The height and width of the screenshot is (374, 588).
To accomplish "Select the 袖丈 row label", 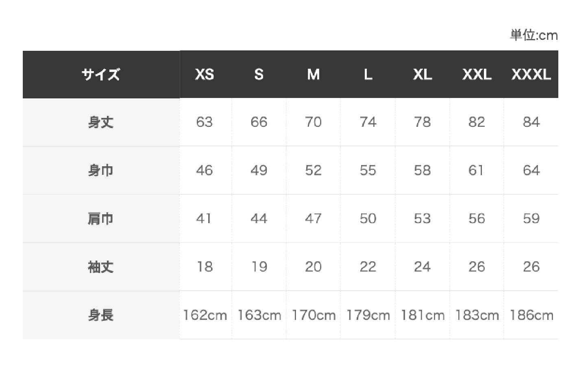I will (x=101, y=267).
